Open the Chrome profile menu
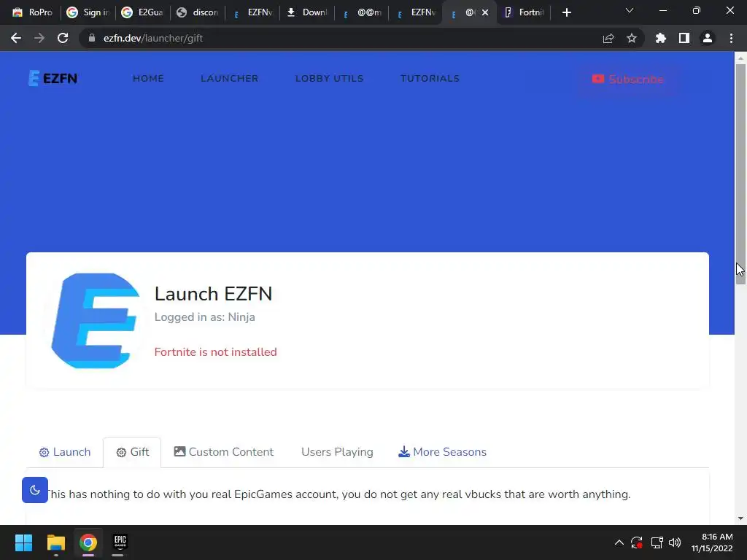 tap(708, 38)
